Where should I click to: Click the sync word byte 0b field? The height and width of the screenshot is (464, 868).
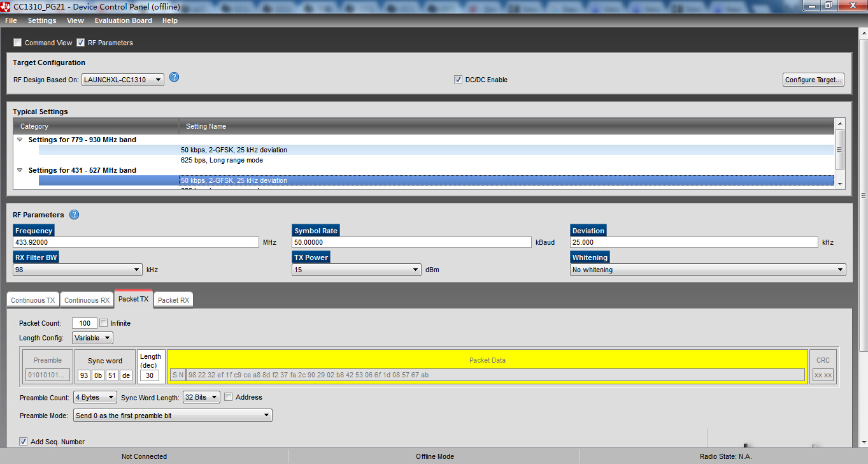(x=98, y=375)
